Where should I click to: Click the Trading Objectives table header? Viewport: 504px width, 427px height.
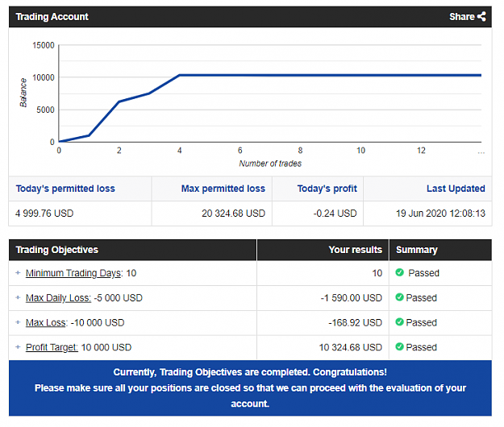point(57,250)
